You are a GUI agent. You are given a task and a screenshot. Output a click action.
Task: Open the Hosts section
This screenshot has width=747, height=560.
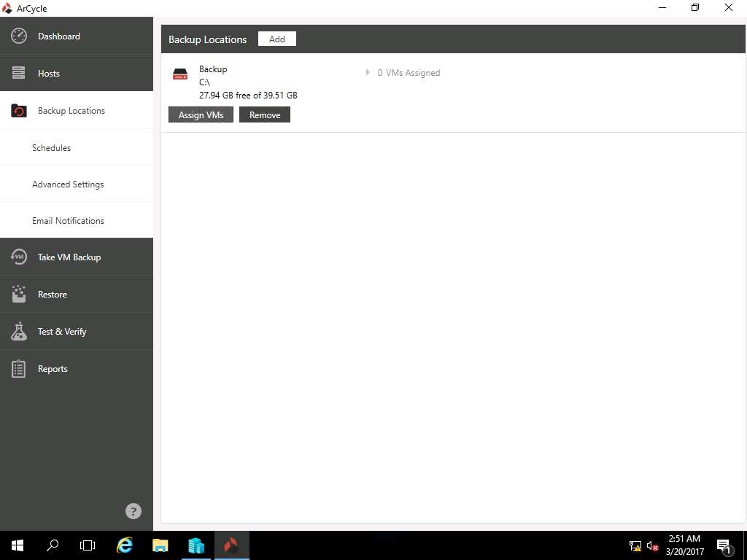(76, 73)
